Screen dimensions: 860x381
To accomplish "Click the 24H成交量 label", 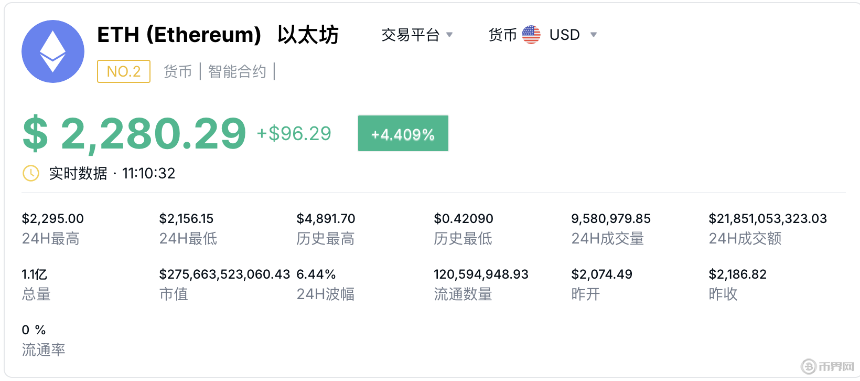I will [608, 238].
